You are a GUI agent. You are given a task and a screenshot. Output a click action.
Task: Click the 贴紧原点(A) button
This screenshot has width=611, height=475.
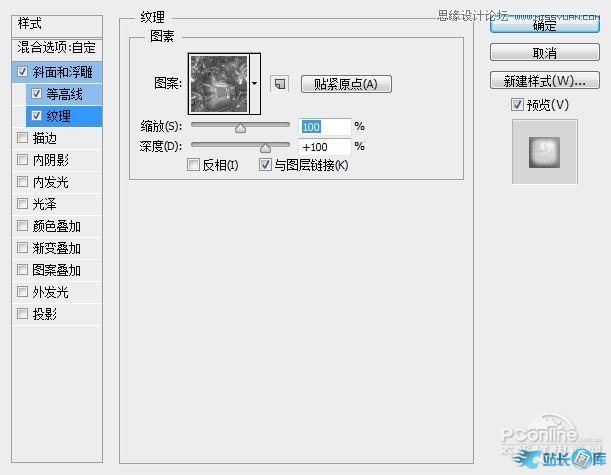[x=346, y=84]
